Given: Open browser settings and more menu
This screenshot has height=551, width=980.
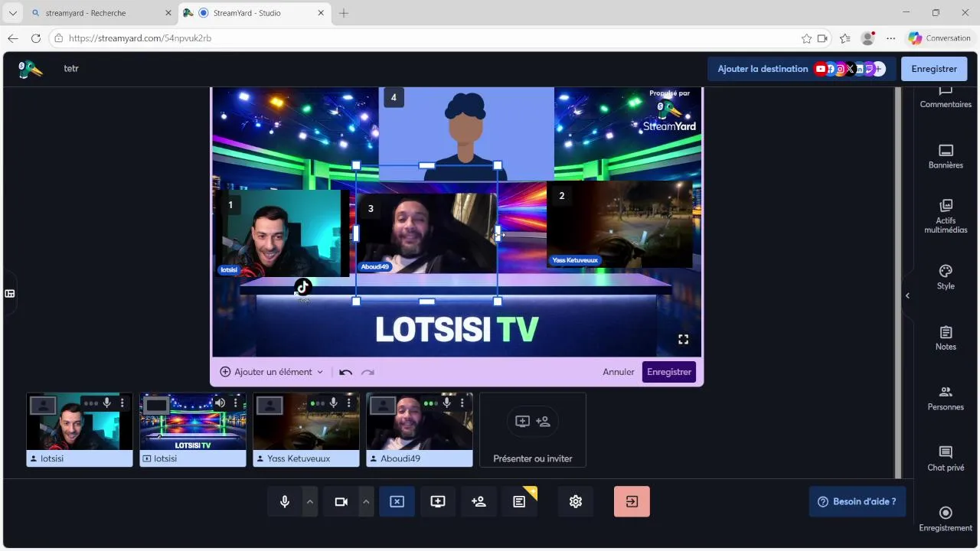Looking at the screenshot, I should click(x=890, y=38).
